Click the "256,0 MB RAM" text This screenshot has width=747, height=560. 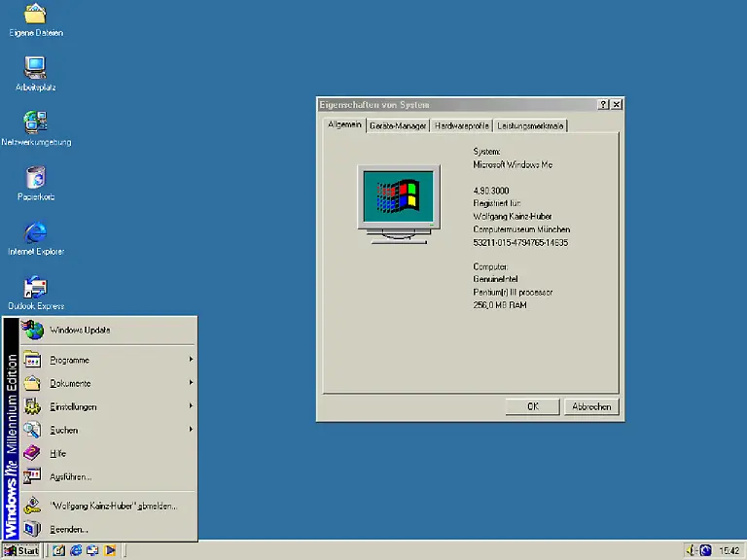click(x=500, y=304)
